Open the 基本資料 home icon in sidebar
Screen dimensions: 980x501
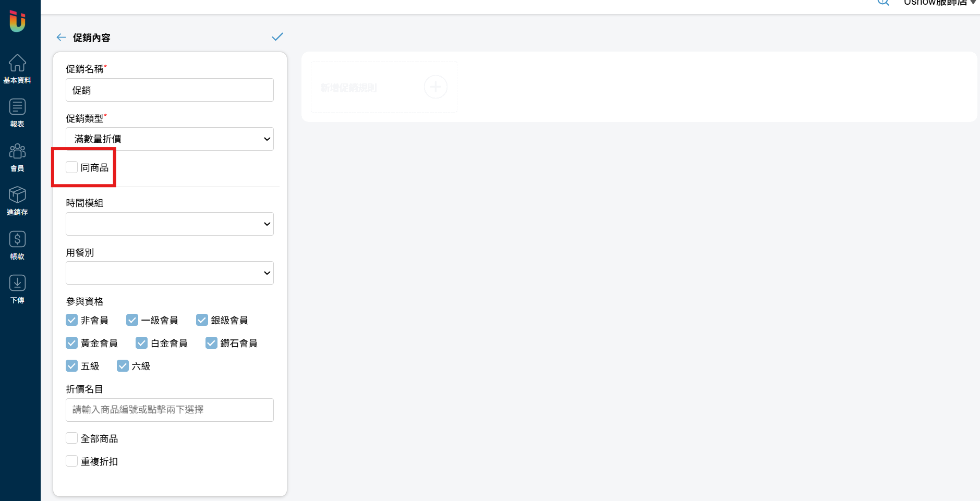(x=17, y=69)
